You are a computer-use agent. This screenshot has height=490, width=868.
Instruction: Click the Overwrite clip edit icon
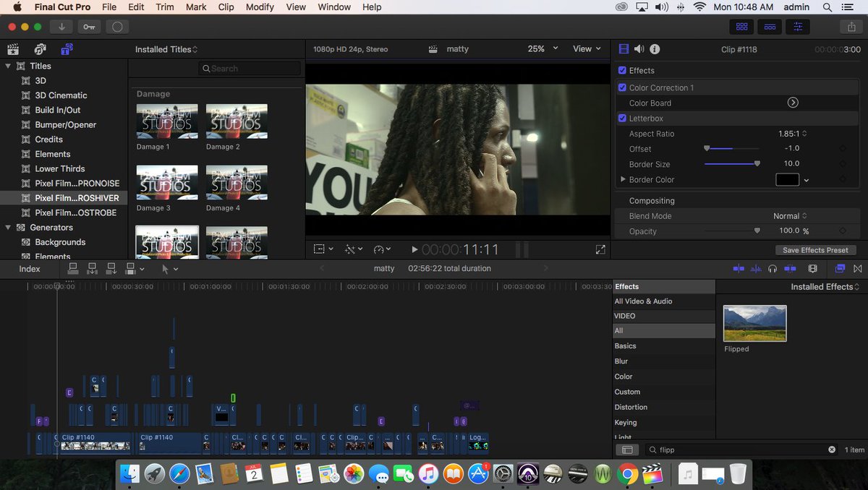pos(130,268)
